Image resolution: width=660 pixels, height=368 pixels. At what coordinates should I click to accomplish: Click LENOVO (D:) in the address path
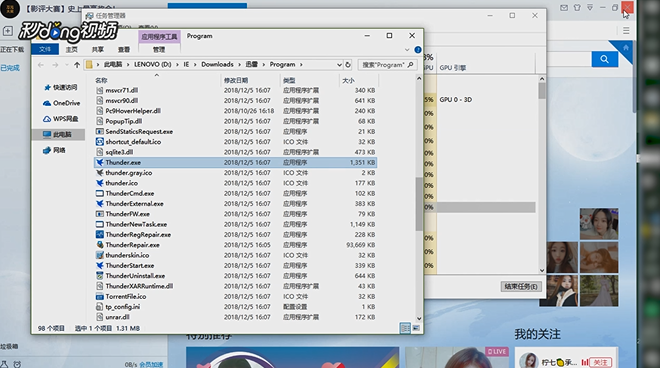152,65
